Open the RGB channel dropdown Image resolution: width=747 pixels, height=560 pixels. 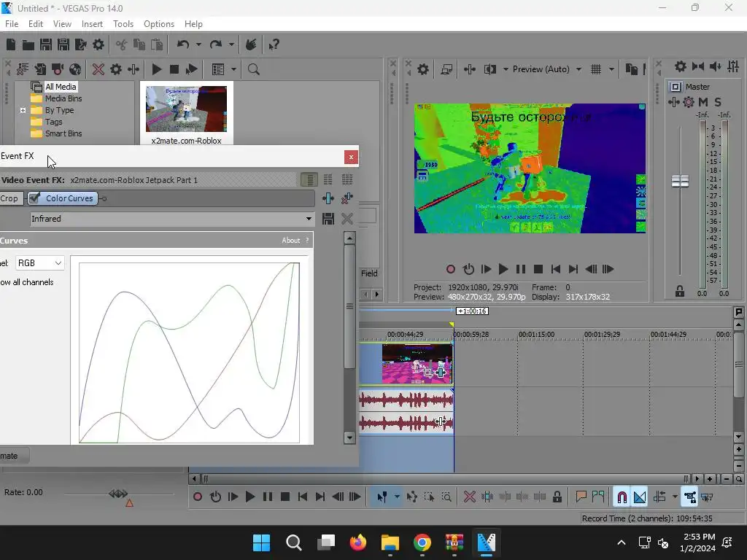(x=39, y=262)
